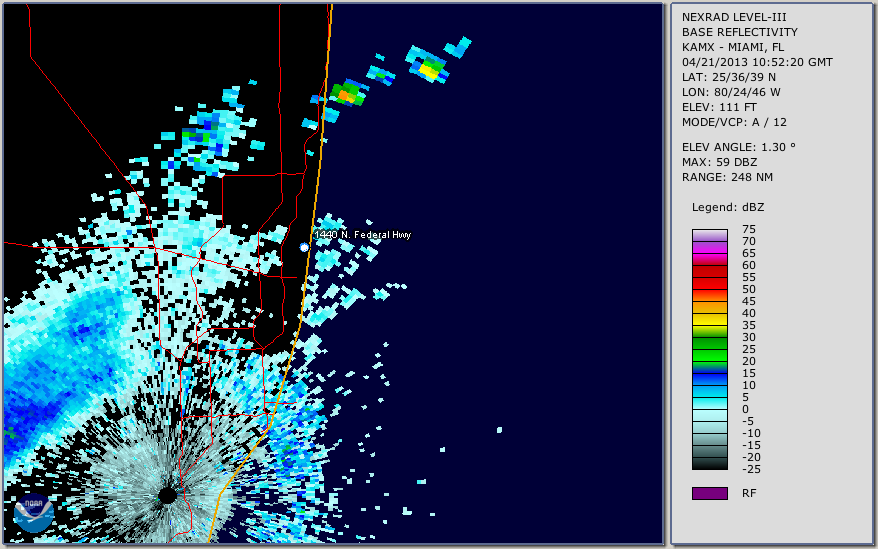Select 'MAX: 59 DBZ' text
This screenshot has height=549, width=878.
[x=720, y=162]
